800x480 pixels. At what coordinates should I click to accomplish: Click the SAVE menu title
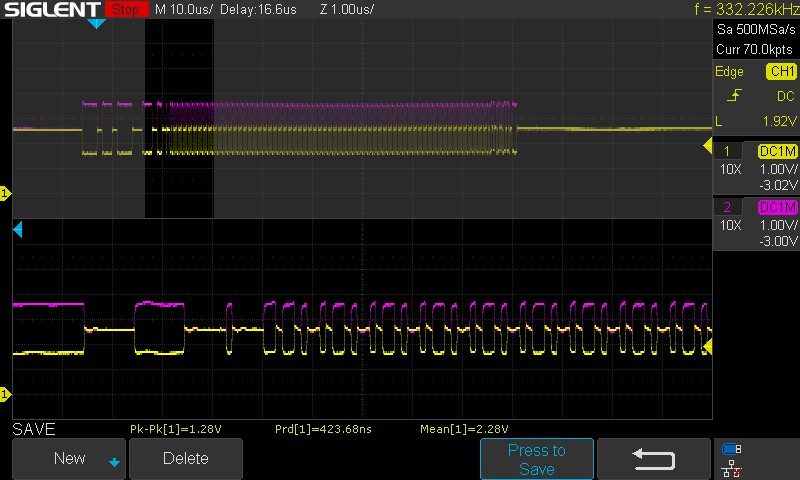[x=34, y=429]
